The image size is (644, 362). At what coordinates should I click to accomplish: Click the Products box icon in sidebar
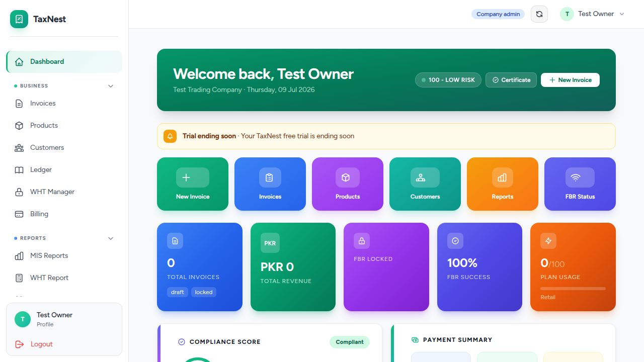(x=19, y=126)
